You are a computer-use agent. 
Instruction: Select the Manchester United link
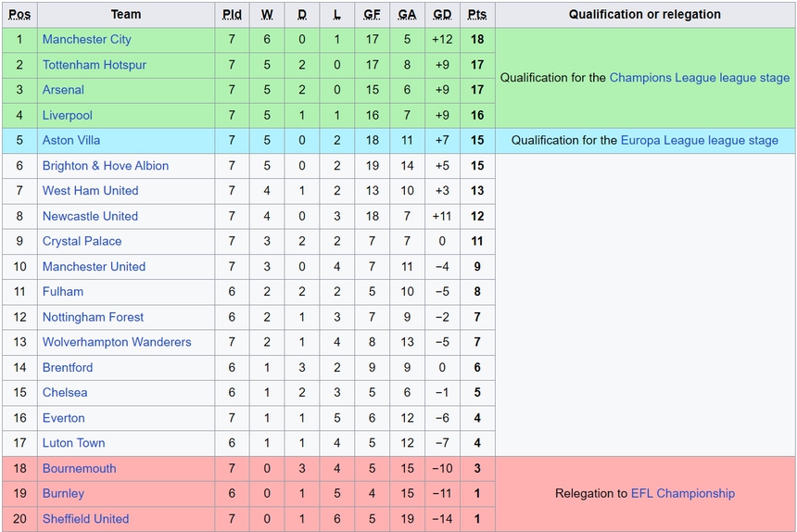click(x=94, y=267)
